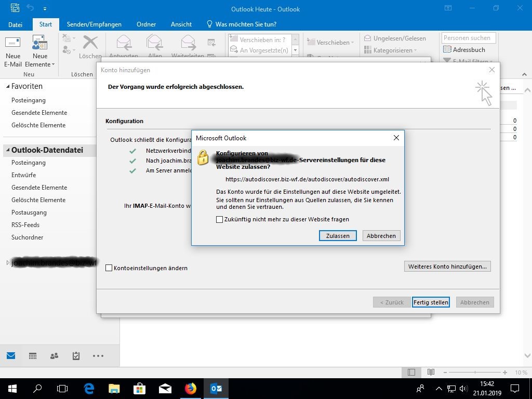This screenshot has width=532, height=399.
Task: Open the Tasks view icon
Action: pos(76,355)
